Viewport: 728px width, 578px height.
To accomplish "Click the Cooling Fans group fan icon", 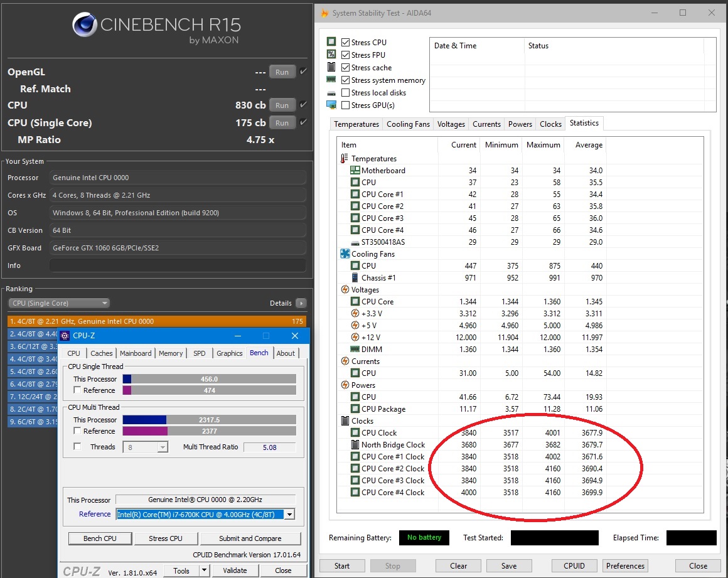I will (x=345, y=254).
